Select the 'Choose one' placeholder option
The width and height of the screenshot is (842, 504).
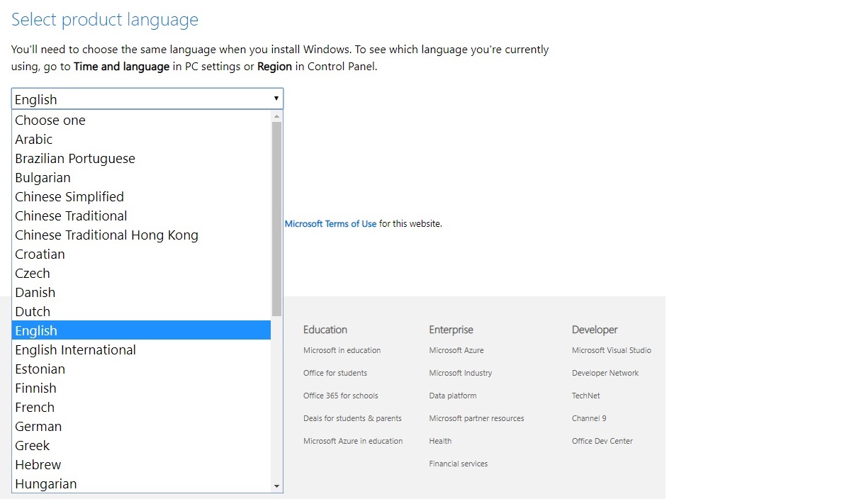click(50, 121)
